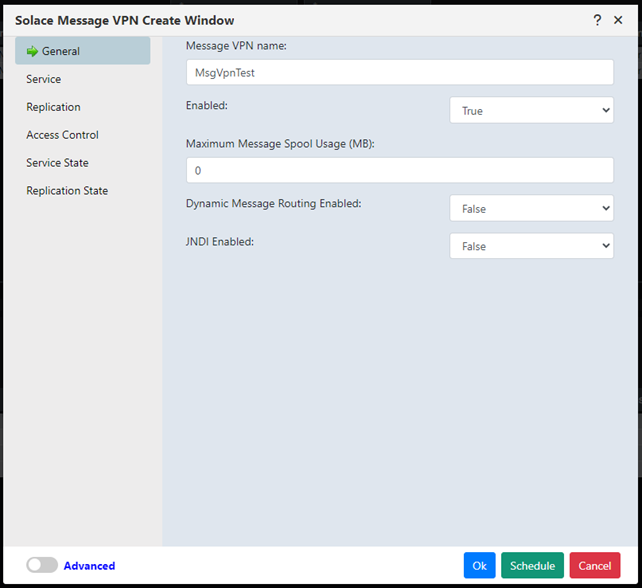Select the General section
This screenshot has height=588, width=642.
(83, 51)
